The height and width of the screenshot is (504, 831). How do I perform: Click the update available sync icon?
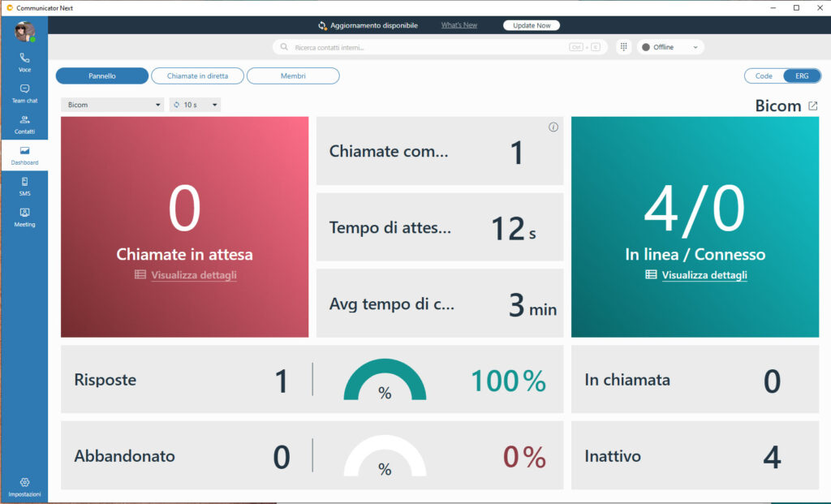click(322, 25)
